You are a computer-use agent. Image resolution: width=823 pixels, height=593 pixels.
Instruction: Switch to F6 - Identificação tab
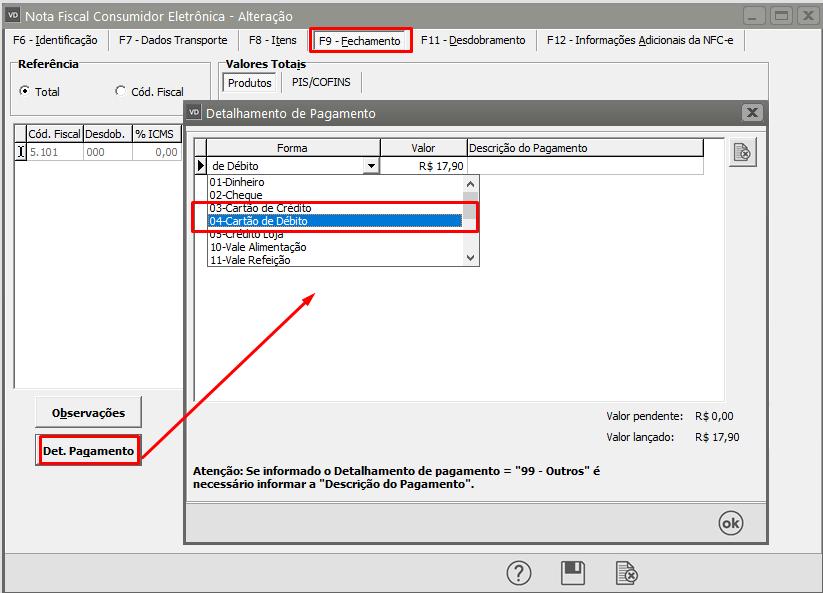(x=55, y=40)
